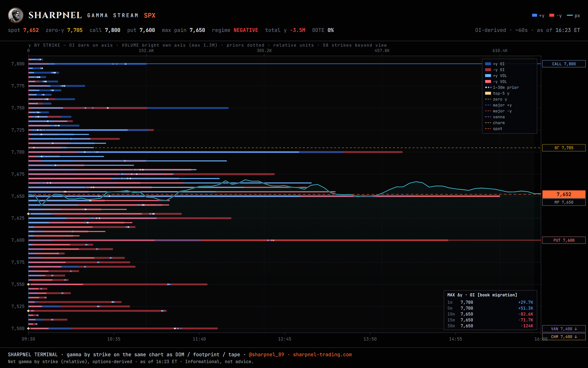Click the orange 7,652 spot price tag
This screenshot has width=588, height=368.
click(x=564, y=194)
